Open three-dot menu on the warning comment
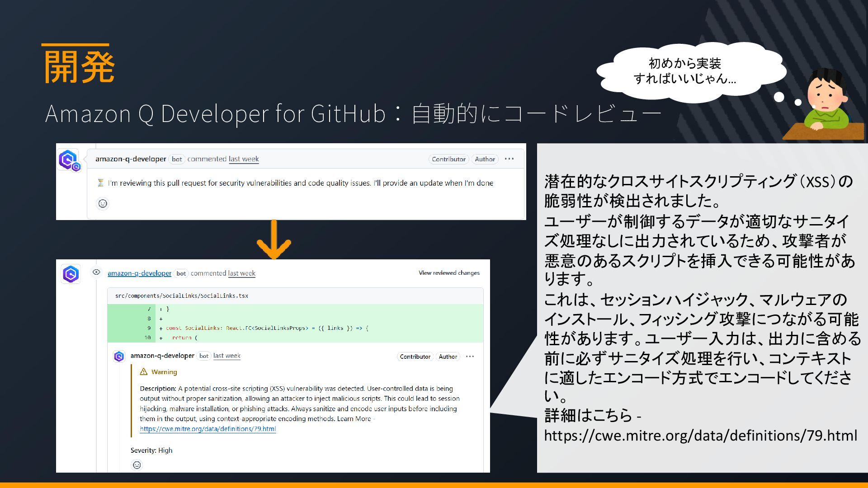This screenshot has width=868, height=488. [470, 357]
